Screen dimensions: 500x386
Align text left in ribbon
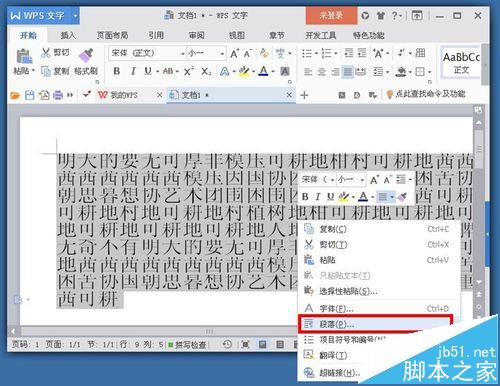308,71
